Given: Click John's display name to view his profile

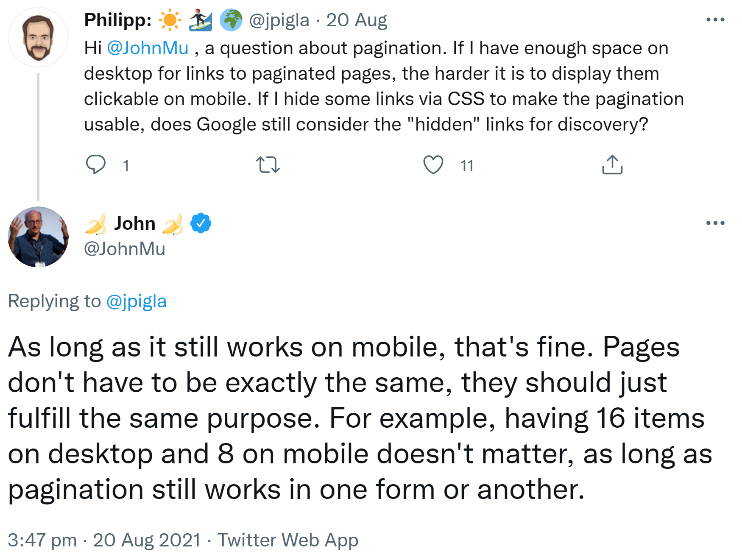Looking at the screenshot, I should [134, 223].
